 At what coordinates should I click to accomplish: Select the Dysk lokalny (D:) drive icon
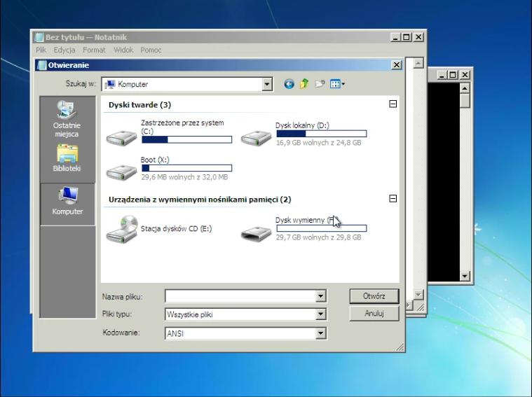[x=256, y=138]
